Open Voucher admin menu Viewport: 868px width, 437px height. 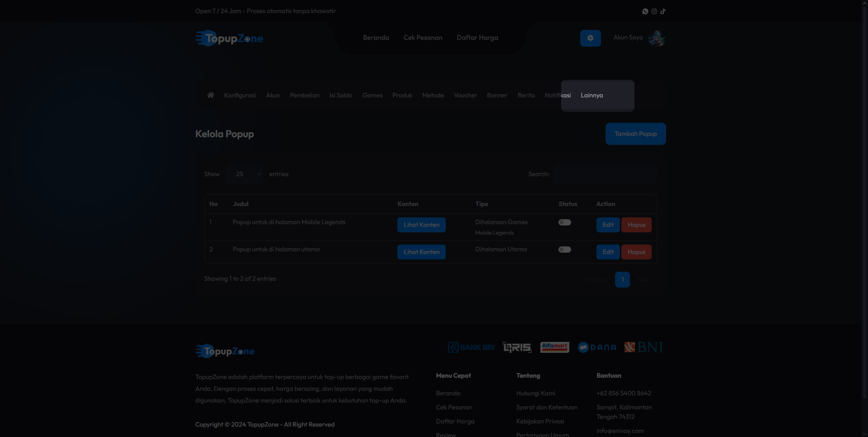[465, 95]
